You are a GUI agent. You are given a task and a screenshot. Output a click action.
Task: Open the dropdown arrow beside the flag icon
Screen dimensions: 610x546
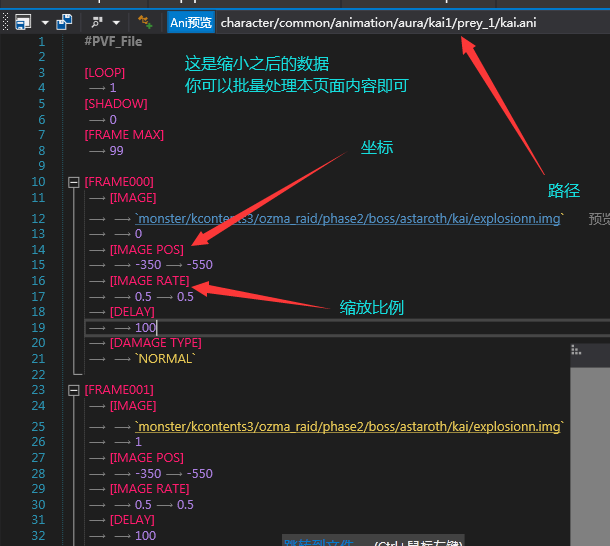(x=116, y=21)
